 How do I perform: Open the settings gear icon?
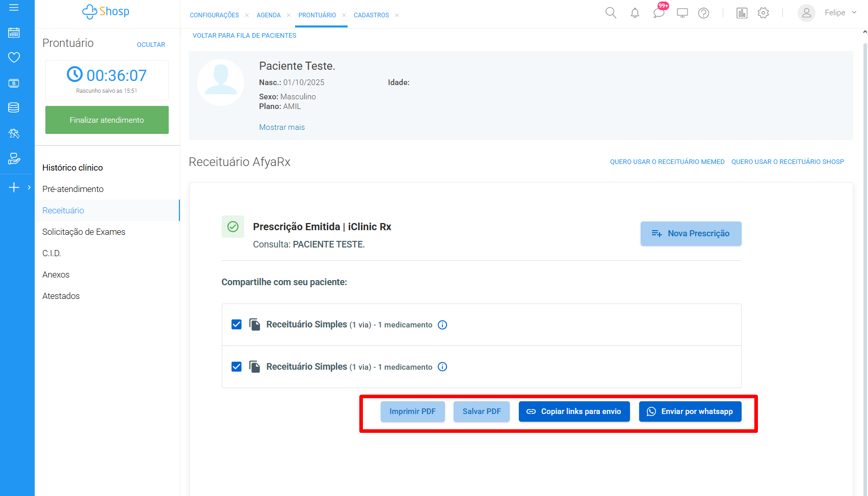coord(763,13)
